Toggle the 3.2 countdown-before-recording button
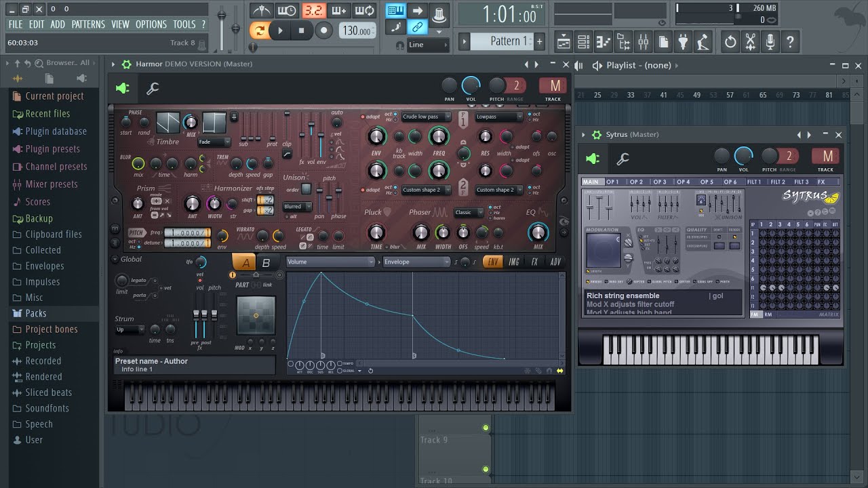This screenshot has height=488, width=868. (x=313, y=10)
